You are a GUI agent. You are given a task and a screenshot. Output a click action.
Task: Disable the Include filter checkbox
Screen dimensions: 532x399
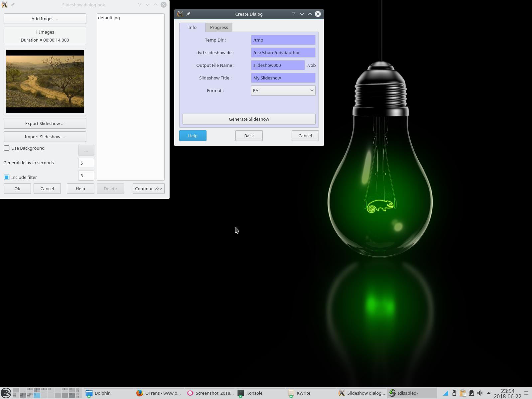(7, 177)
